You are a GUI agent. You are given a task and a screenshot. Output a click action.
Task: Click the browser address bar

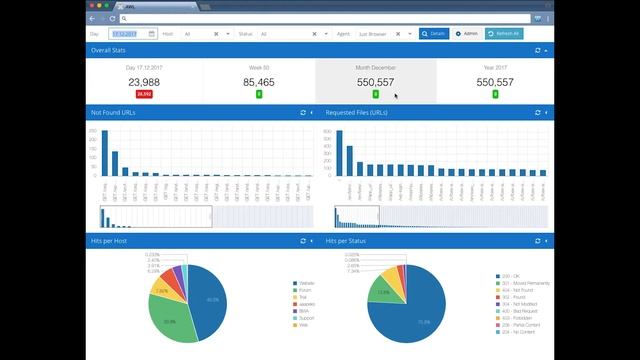pyautogui.click(x=325, y=18)
